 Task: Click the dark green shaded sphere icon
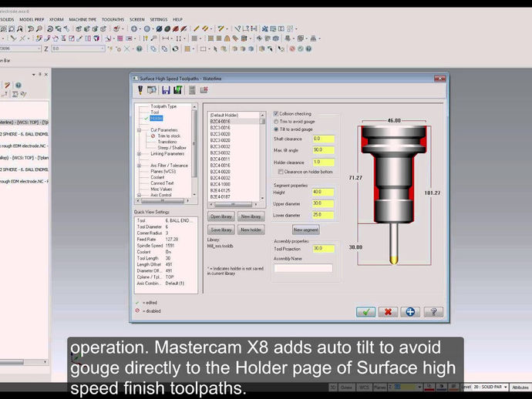[167, 28]
